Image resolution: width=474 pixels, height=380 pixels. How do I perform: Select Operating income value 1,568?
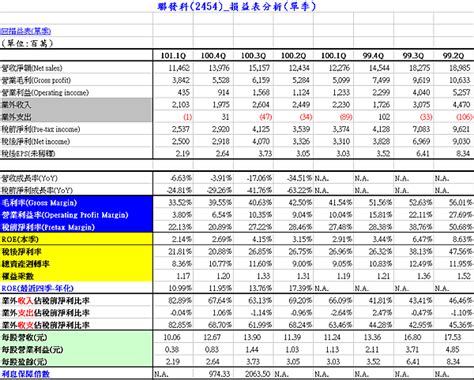pyautogui.click(x=261, y=92)
